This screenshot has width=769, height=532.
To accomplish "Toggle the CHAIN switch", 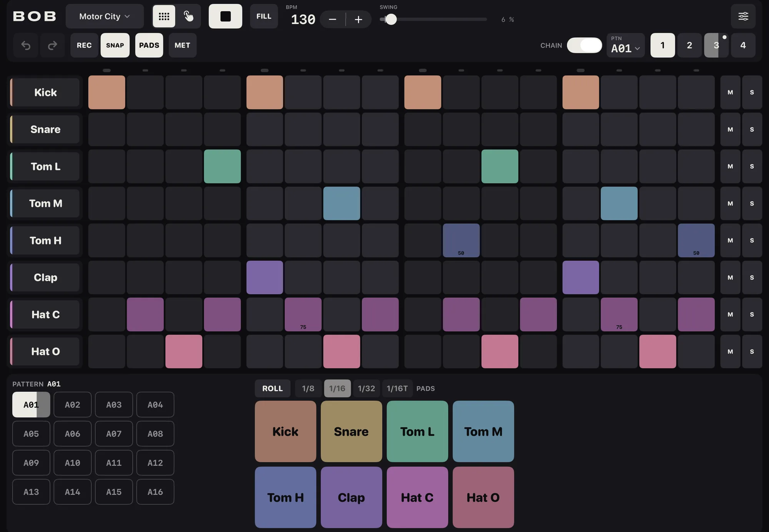I will click(584, 45).
